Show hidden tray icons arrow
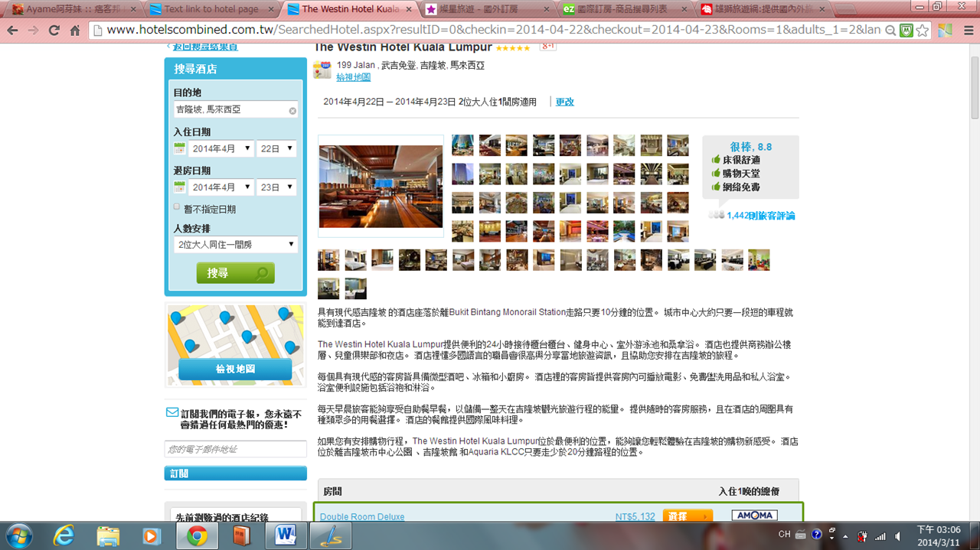 pos(844,535)
